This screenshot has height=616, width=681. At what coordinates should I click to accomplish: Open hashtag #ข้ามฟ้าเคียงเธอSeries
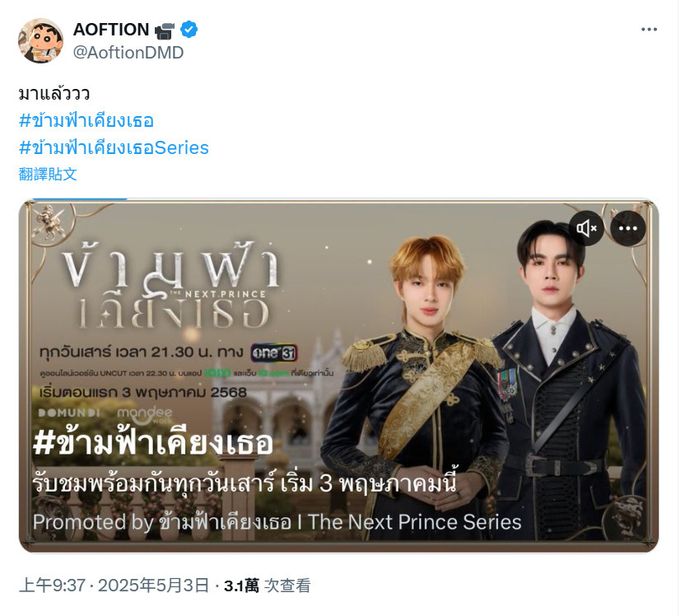pyautogui.click(x=114, y=147)
